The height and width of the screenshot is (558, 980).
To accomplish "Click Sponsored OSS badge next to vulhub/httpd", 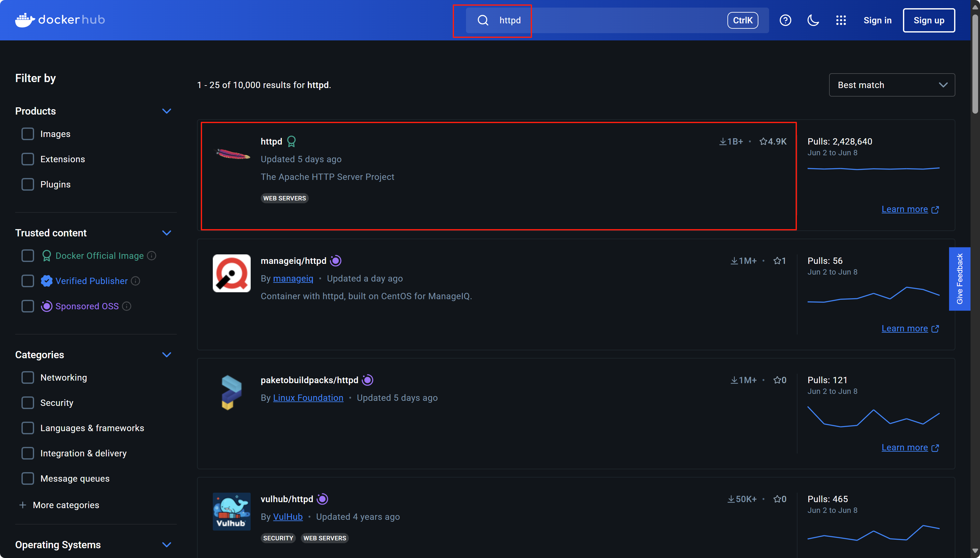I will [323, 499].
